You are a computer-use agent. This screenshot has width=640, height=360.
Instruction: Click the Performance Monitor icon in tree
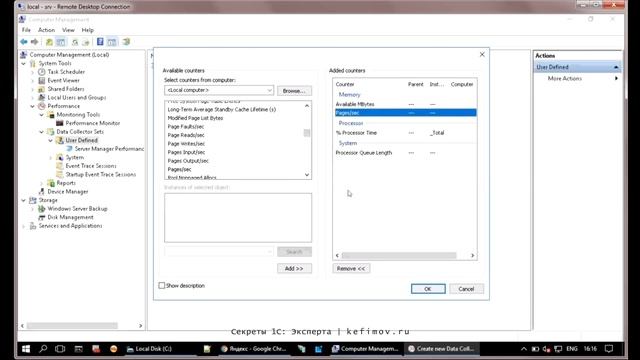60,123
